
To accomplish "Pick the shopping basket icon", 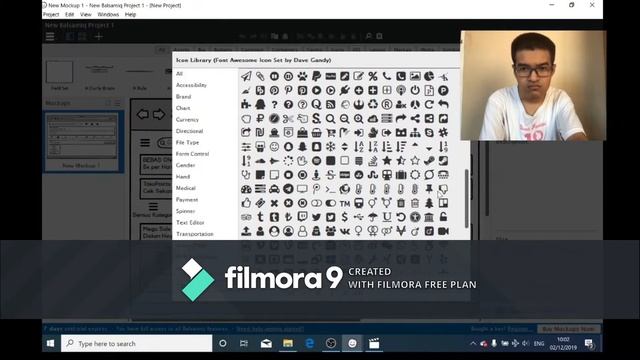I will point(316,133).
